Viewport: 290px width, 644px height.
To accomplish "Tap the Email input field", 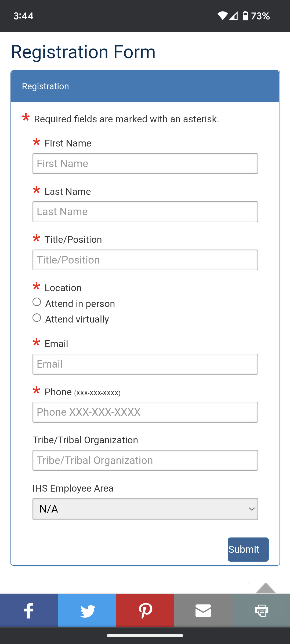I will pyautogui.click(x=145, y=364).
